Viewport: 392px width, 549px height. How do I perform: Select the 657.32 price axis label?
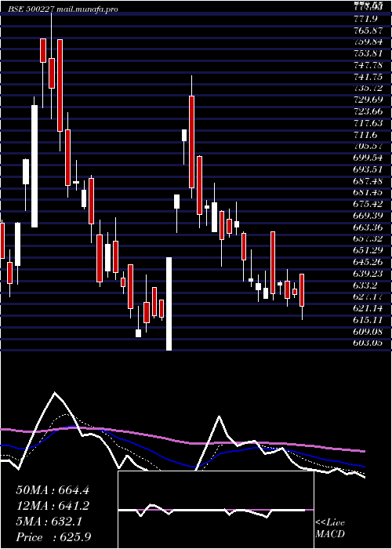click(x=368, y=238)
